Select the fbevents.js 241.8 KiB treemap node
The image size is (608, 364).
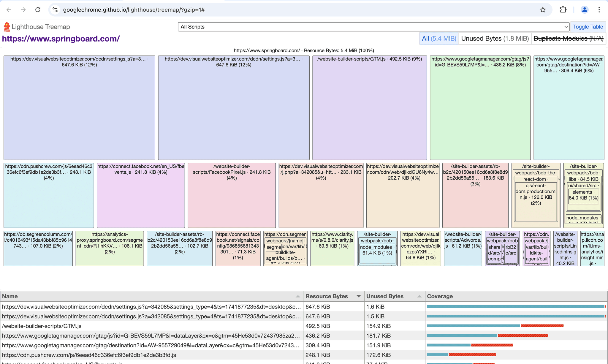coord(141,195)
